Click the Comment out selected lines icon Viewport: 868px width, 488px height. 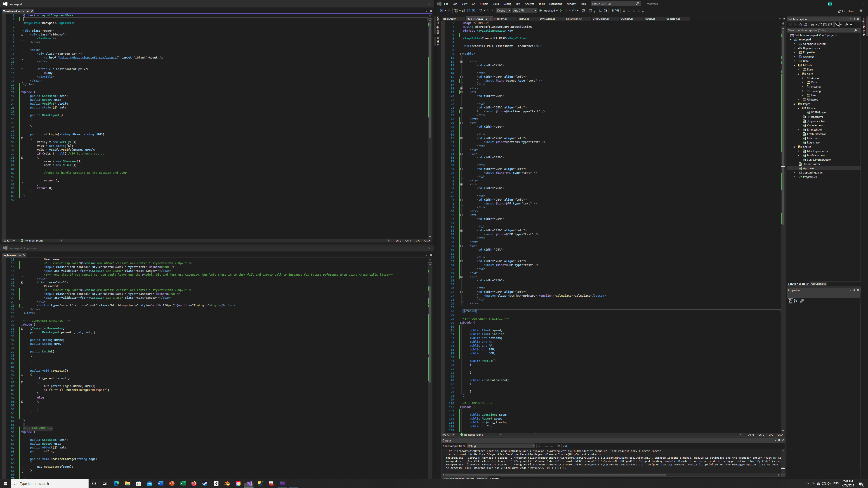[x=613, y=11]
